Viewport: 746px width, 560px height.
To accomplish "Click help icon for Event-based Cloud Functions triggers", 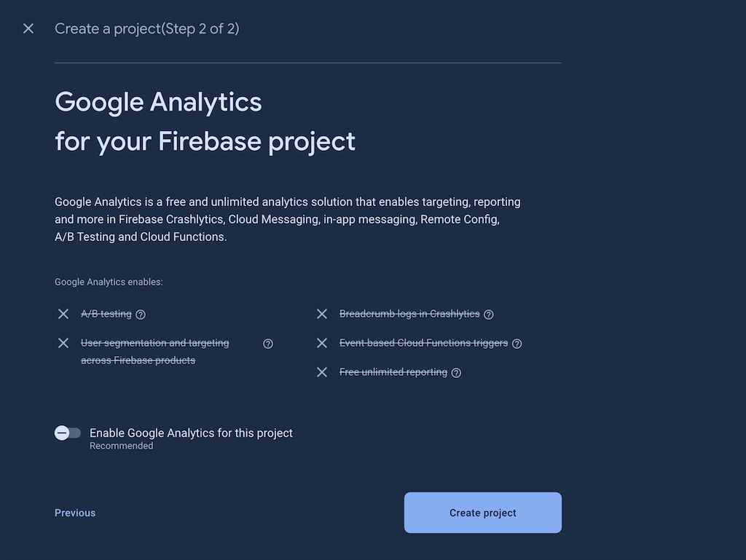I will (x=517, y=344).
